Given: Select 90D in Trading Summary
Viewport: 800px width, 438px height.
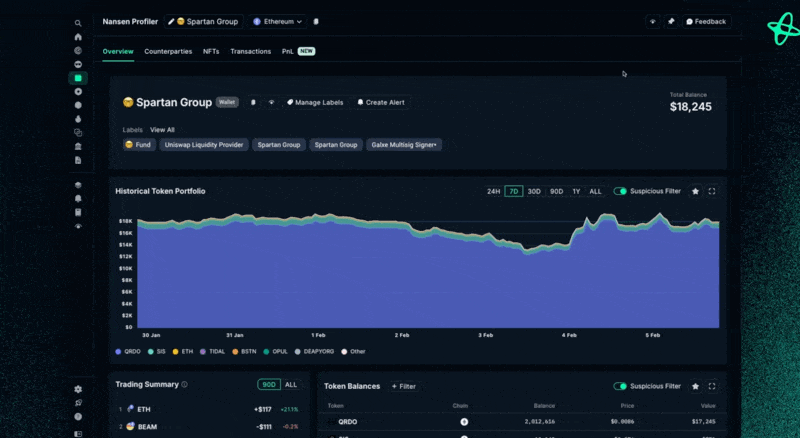Looking at the screenshot, I should 269,384.
